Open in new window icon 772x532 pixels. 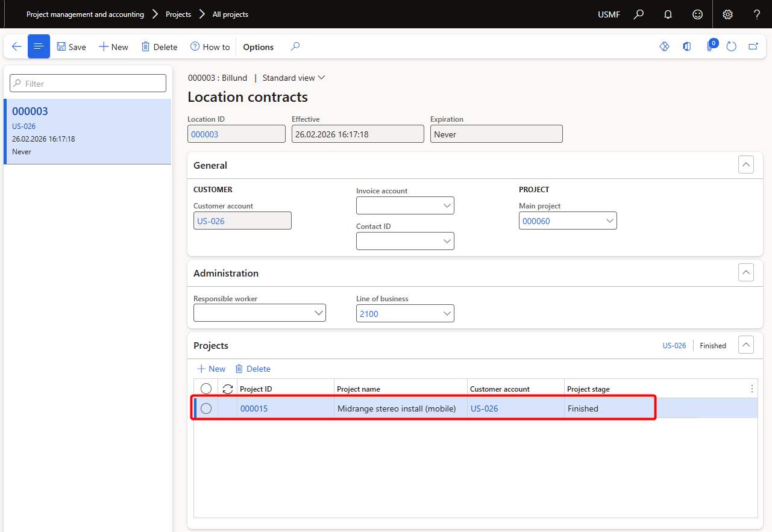(753, 46)
